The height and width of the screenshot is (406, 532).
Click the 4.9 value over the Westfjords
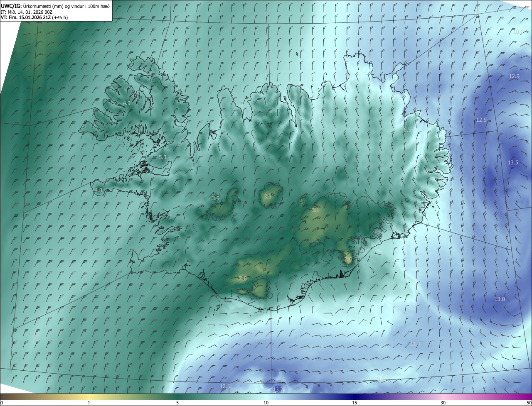pos(127,103)
